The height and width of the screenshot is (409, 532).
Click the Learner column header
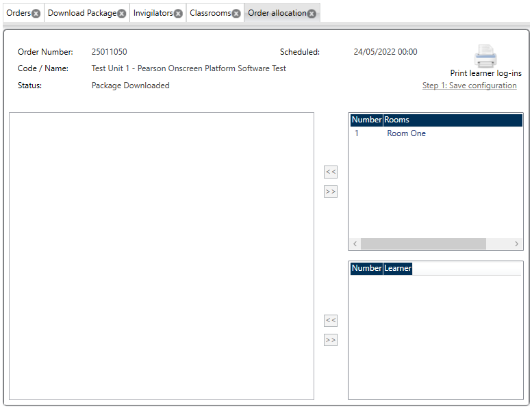398,268
